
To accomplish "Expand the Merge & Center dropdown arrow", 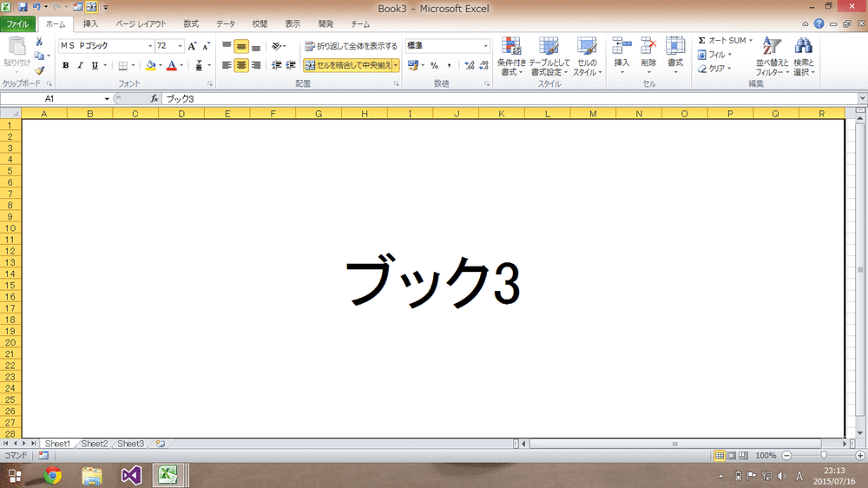I will (x=396, y=65).
